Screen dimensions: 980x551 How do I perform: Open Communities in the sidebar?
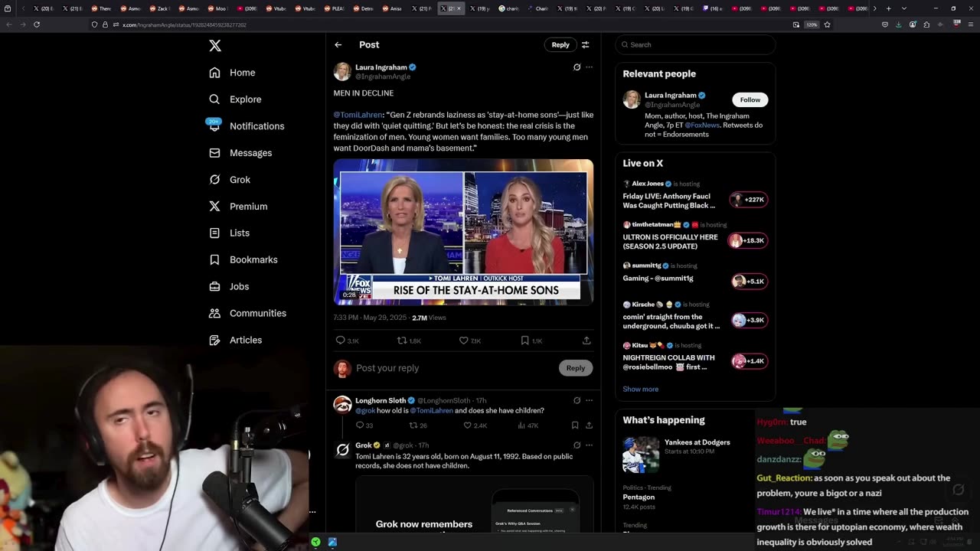click(x=247, y=313)
